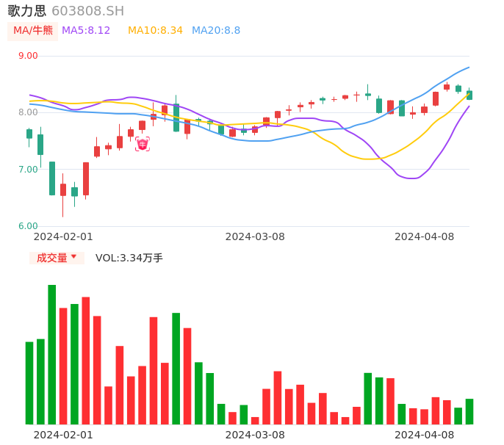The height and width of the screenshot is (445, 504).
Task: Click the 9.00 price axis label
Action: click(x=28, y=56)
